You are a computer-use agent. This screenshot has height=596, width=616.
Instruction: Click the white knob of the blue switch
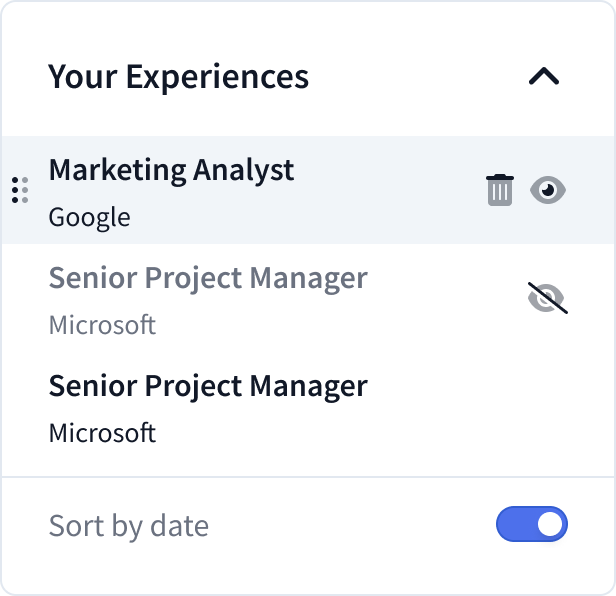pos(549,525)
